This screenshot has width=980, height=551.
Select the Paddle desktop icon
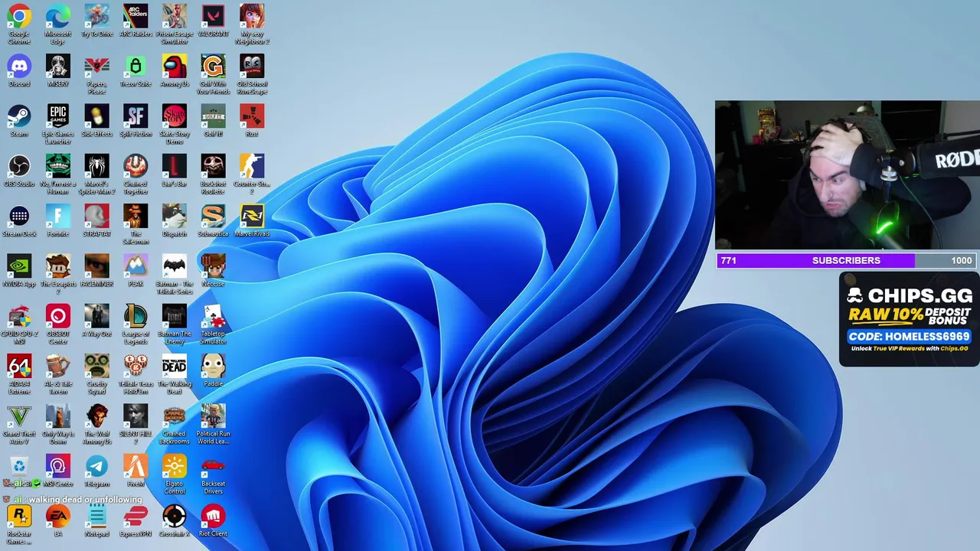(x=213, y=366)
